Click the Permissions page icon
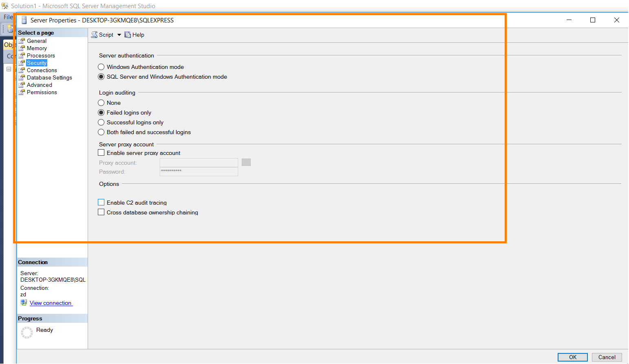The width and height of the screenshot is (629, 364). click(22, 92)
